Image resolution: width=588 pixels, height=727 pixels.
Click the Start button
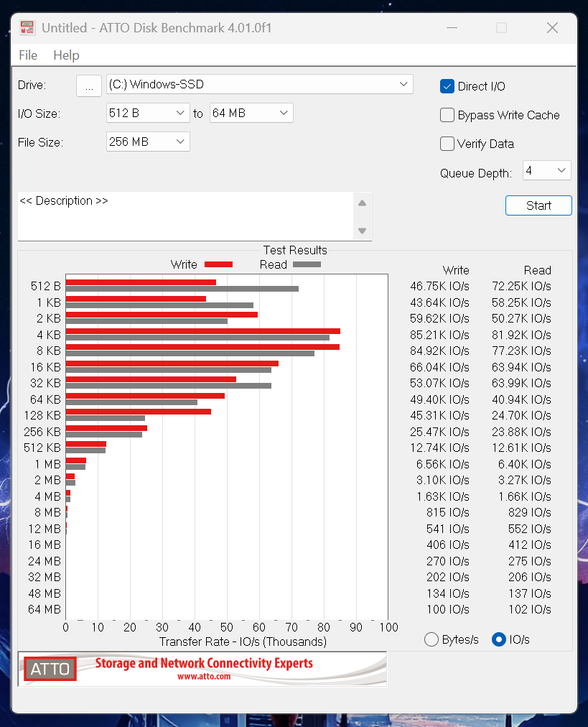click(538, 205)
